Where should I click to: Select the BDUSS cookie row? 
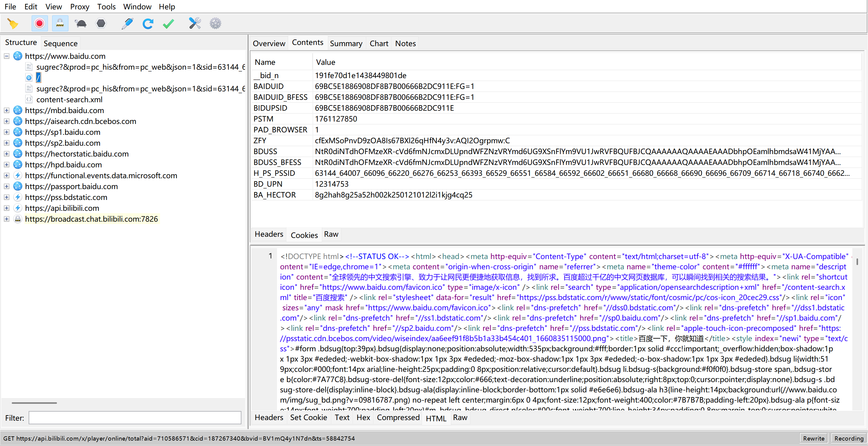click(557, 151)
